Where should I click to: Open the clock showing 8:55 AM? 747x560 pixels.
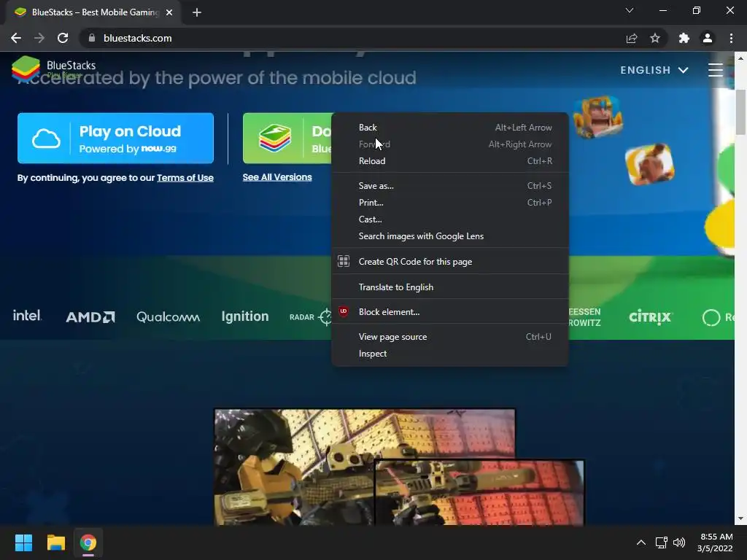point(715,542)
